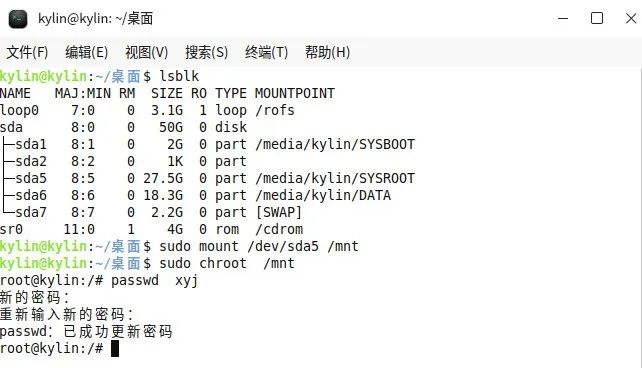Screen dimensions: 642x368
Task: Click the sudo mount /dev/sda5 /mnt line
Action: click(x=179, y=246)
